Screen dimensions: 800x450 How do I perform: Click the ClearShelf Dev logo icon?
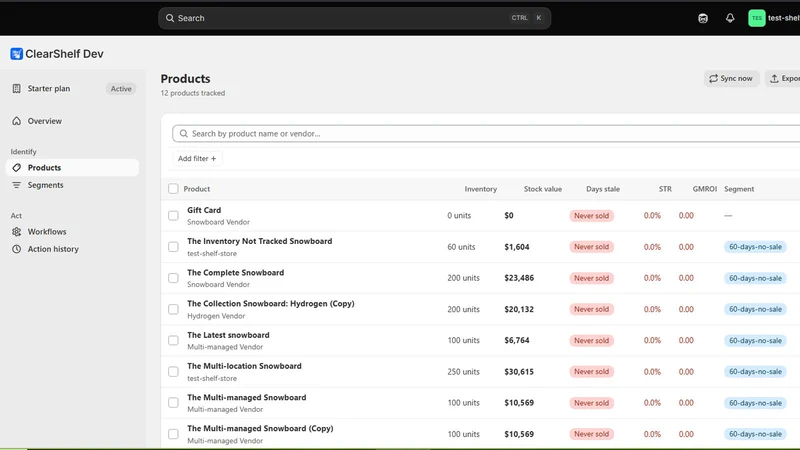tap(16, 54)
